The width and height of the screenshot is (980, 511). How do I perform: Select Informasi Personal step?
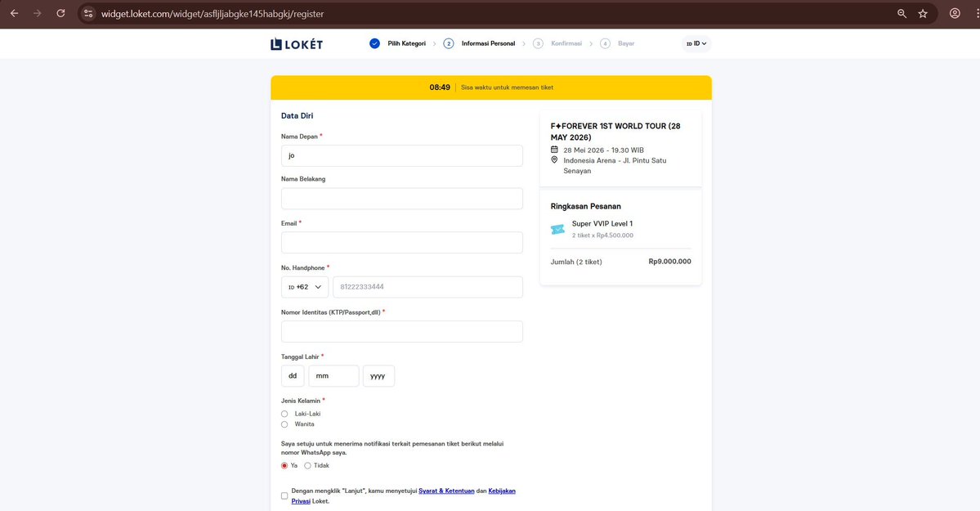pyautogui.click(x=488, y=44)
